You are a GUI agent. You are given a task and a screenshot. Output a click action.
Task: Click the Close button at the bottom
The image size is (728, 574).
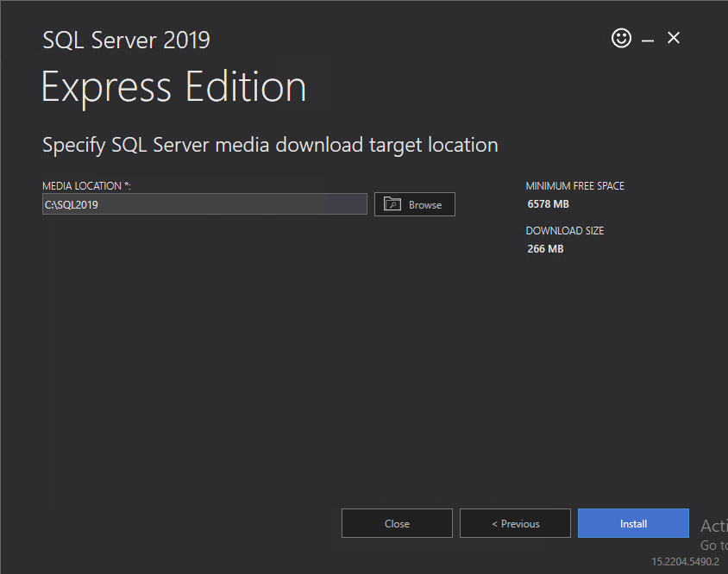[x=397, y=523]
